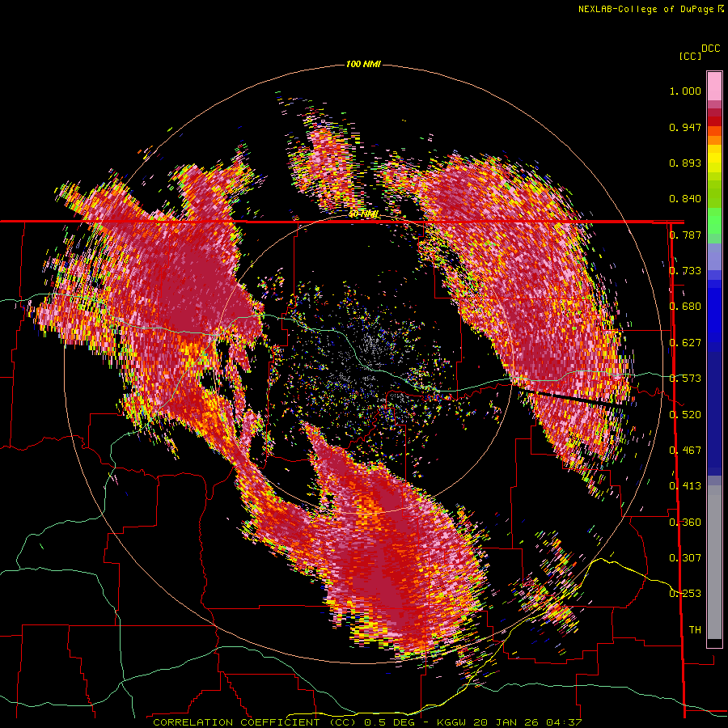Click the 0.307 color scale value

click(685, 557)
